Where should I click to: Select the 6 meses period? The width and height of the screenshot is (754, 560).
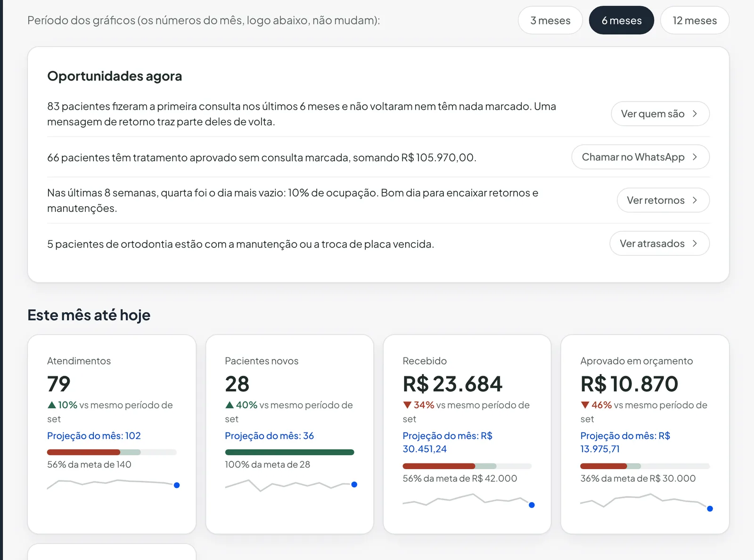[621, 20]
